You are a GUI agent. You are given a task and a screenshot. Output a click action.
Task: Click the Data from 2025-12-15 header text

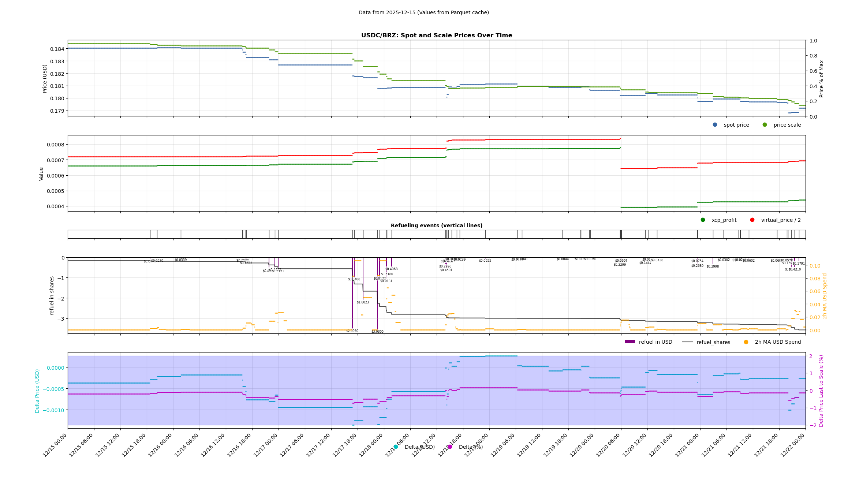click(x=423, y=12)
